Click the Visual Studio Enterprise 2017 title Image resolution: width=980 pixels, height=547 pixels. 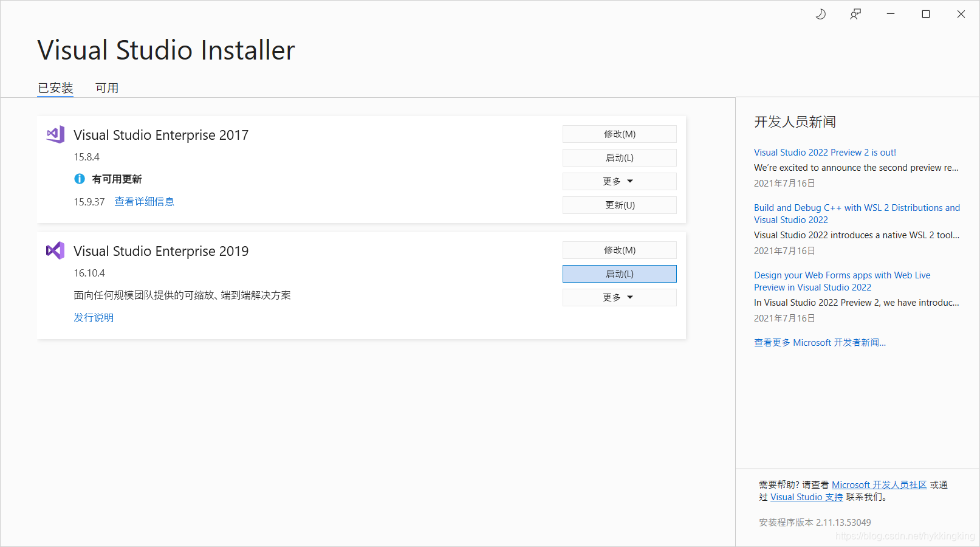pos(161,135)
